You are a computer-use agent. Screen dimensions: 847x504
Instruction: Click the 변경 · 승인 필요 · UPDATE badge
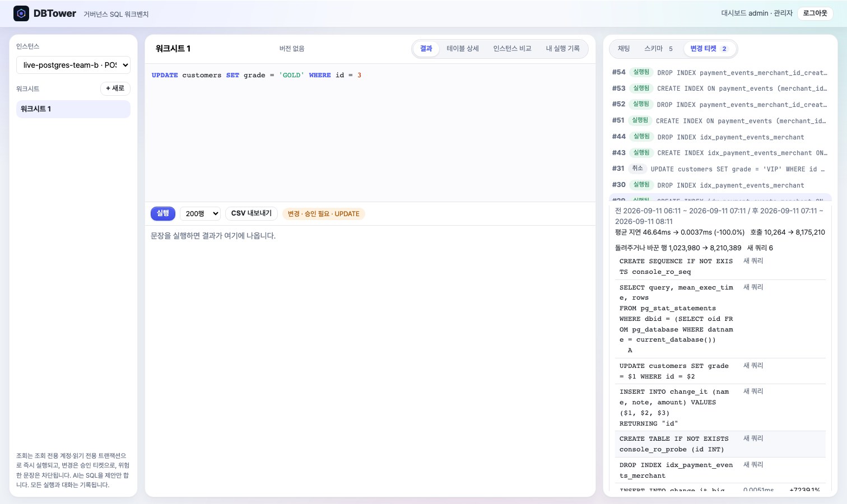point(324,214)
